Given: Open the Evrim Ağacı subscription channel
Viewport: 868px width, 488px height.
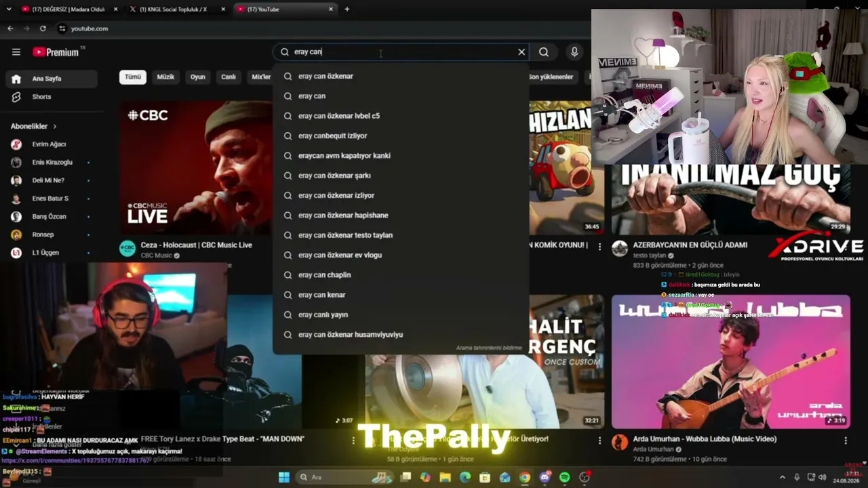Looking at the screenshot, I should pos(52,144).
